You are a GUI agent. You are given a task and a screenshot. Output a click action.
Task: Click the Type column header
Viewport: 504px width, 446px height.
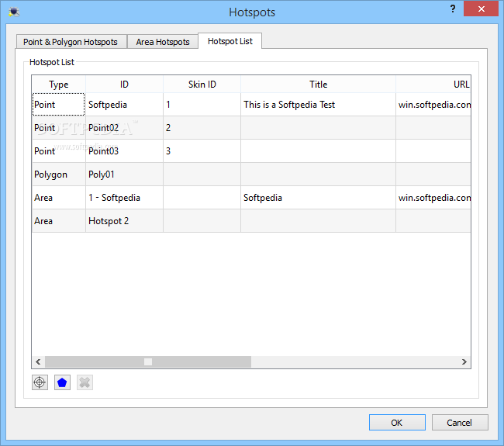pos(58,85)
